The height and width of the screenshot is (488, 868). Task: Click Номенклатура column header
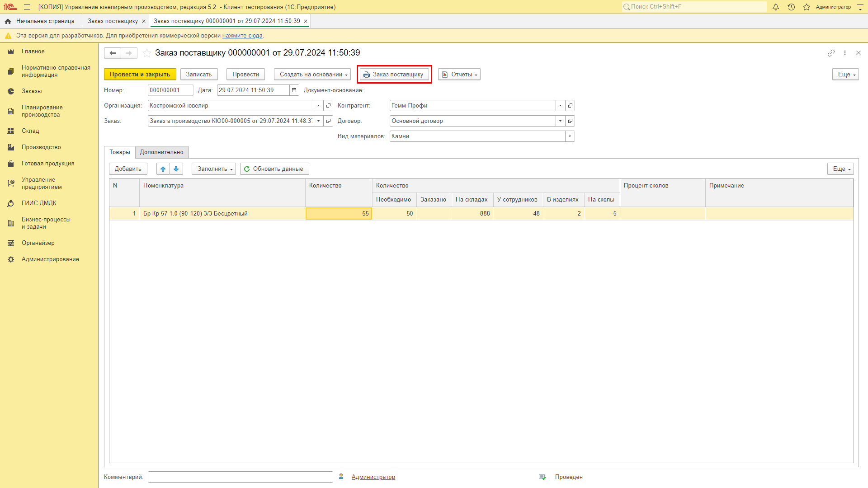[222, 192]
